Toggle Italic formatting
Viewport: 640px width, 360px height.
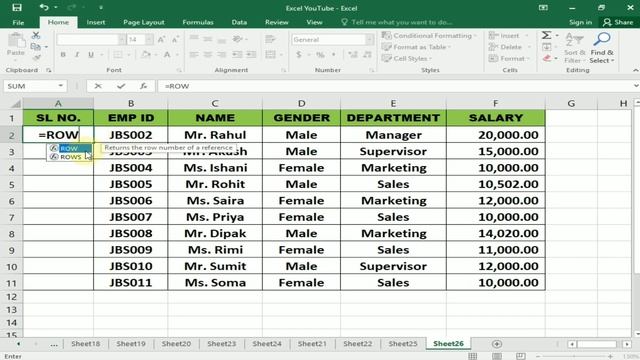click(77, 54)
